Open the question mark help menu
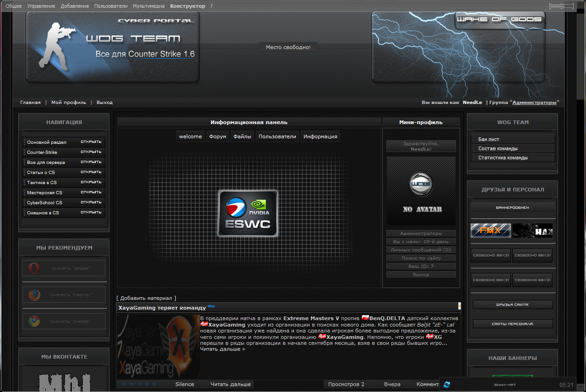The height and width of the screenshot is (392, 586). point(212,6)
